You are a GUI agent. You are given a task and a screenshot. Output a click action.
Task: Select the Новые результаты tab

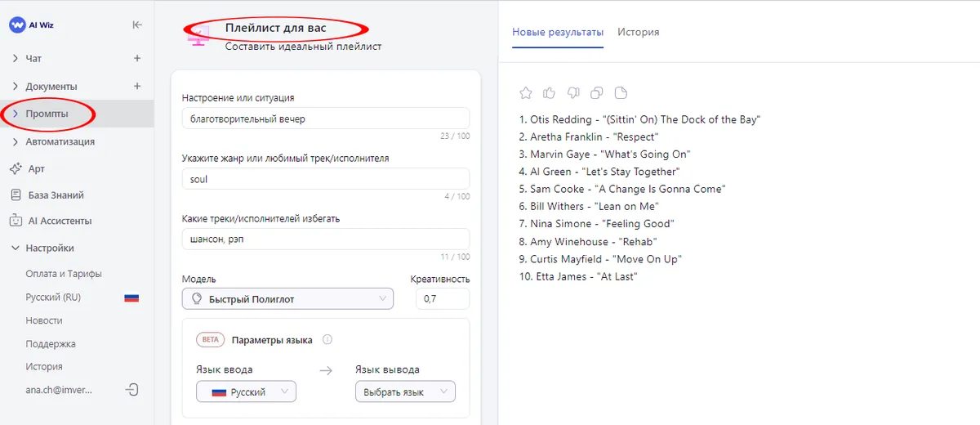coord(558,32)
